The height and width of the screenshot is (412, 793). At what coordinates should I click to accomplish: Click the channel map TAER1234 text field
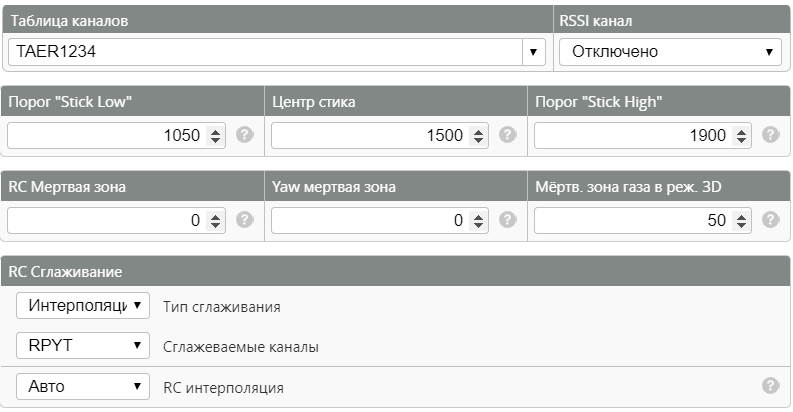[265, 52]
